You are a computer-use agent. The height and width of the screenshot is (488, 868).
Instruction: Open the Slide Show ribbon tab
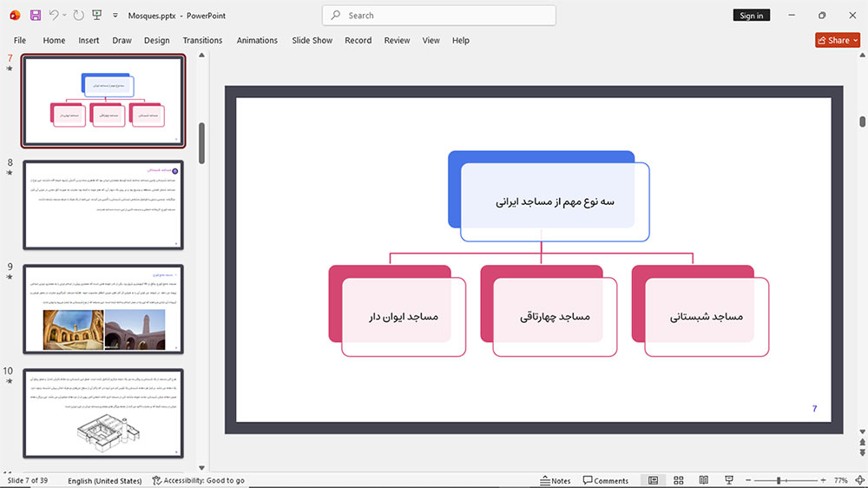312,41
